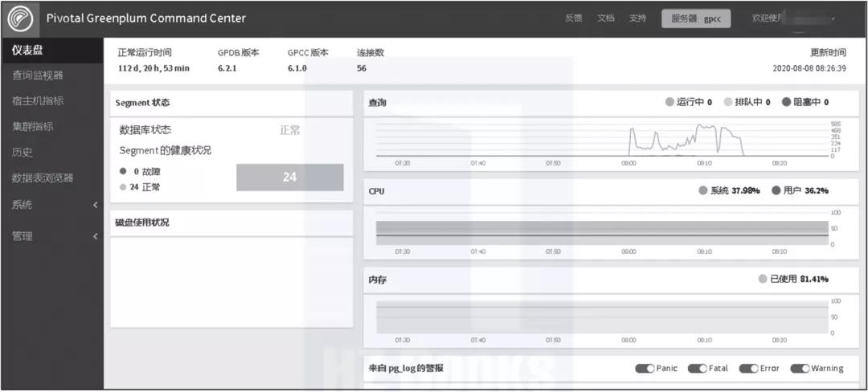This screenshot has height=392, width=868.
Task: Click the CPU user legend dot
Action: [776, 191]
